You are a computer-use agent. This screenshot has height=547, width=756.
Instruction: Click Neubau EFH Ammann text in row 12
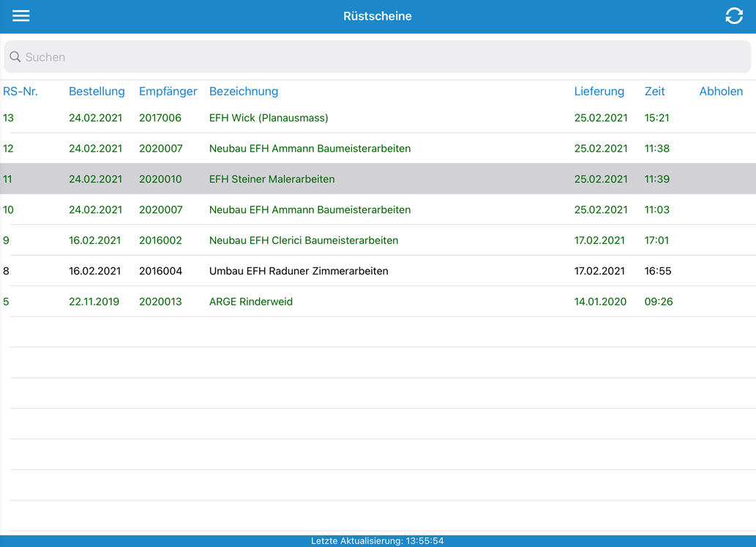(x=310, y=149)
